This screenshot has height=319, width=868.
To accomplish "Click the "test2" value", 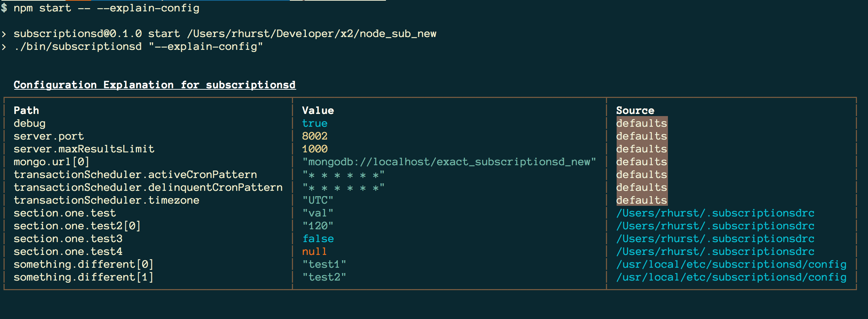I will coord(324,277).
